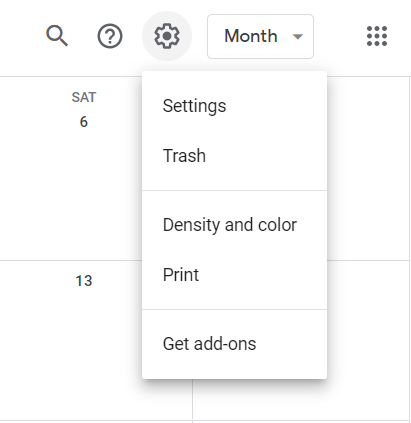This screenshot has height=423, width=411.
Task: Click the calendar cell just below Get add-ons
Action: pyautogui.click(x=260, y=399)
